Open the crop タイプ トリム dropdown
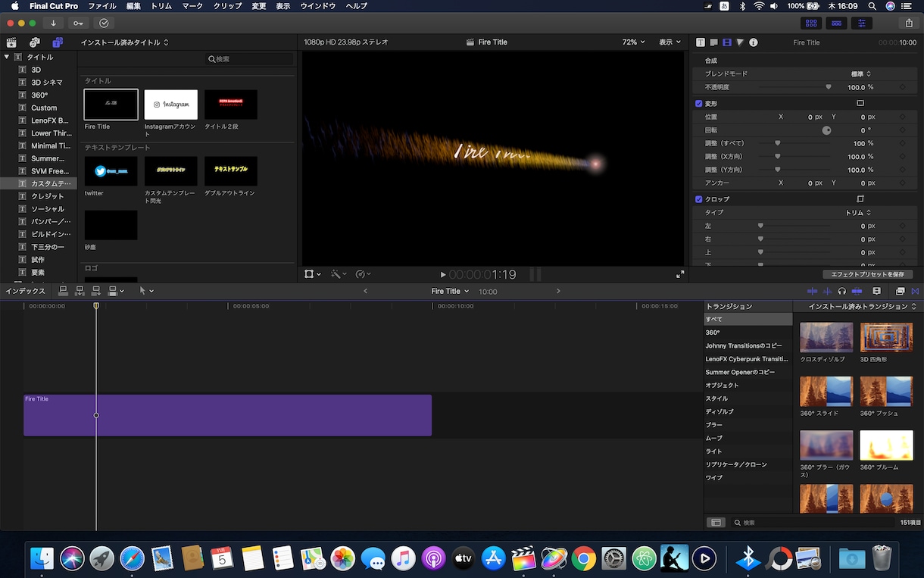The height and width of the screenshot is (578, 924). click(858, 213)
